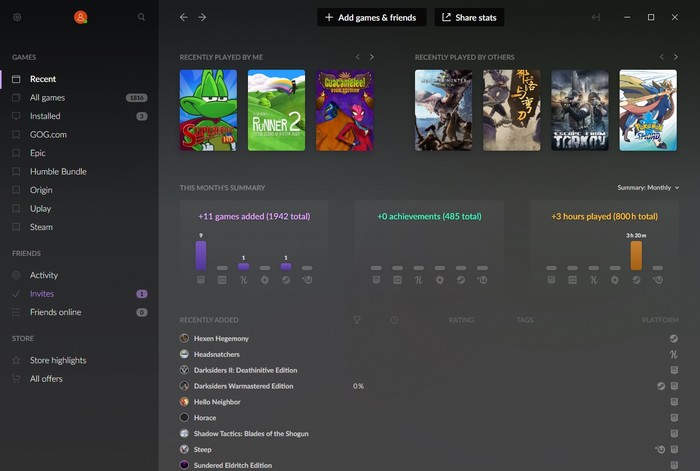700x471 pixels.
Task: Open the Summary: Monthly dropdown
Action: [648, 188]
